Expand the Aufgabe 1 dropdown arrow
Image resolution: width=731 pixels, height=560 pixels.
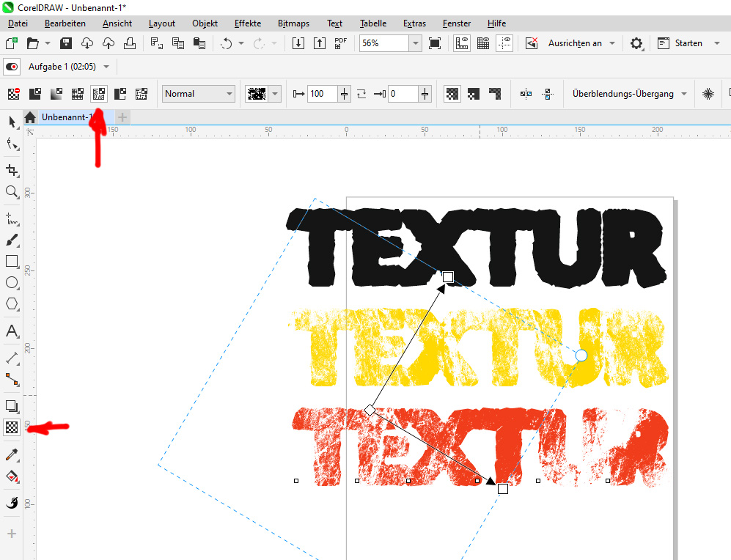[x=106, y=67]
